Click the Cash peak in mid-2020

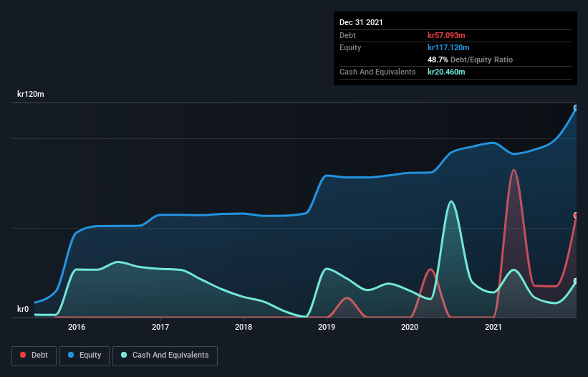tap(451, 202)
